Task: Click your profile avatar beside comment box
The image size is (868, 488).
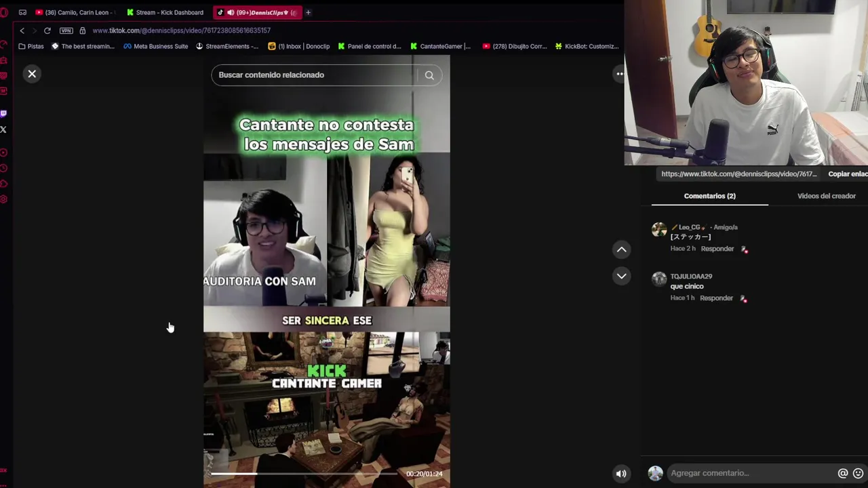Action: pyautogui.click(x=655, y=473)
